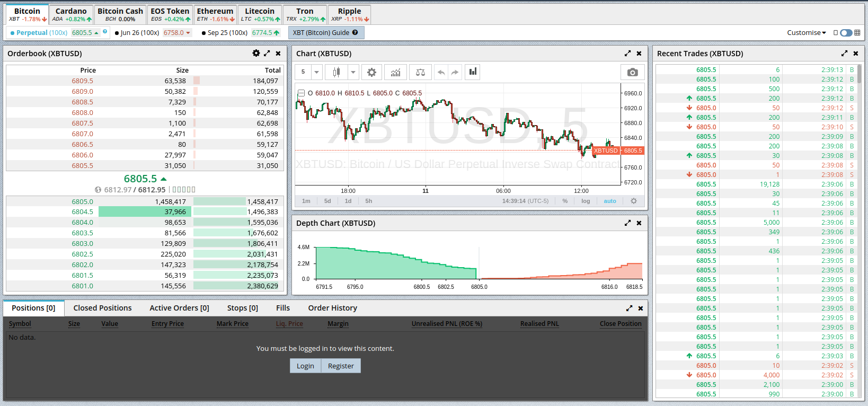Open Orderbook settings gear
Image resolution: width=868 pixels, height=406 pixels.
coord(256,53)
